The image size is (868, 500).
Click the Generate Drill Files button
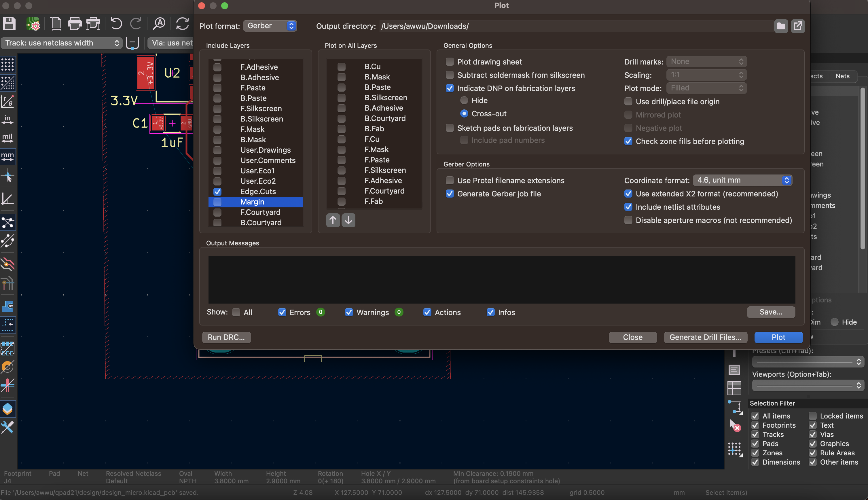[x=706, y=337]
